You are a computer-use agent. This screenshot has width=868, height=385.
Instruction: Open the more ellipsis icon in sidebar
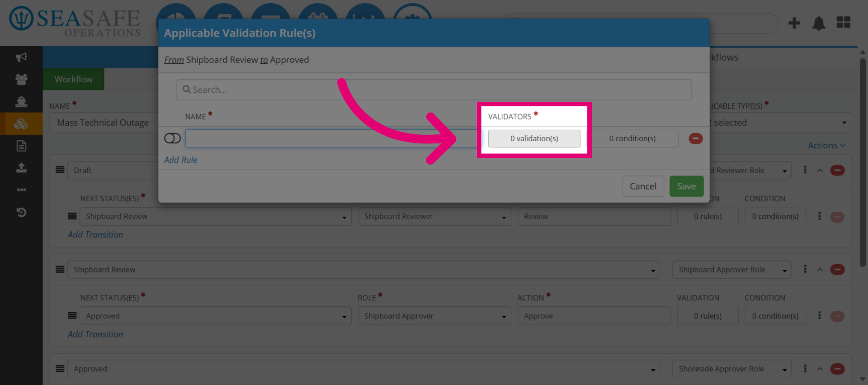(21, 190)
